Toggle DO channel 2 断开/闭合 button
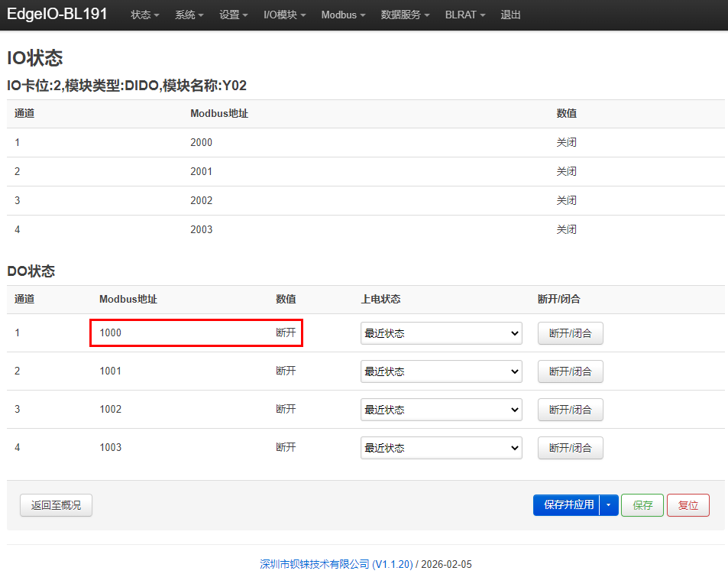The height and width of the screenshot is (574, 728). point(570,371)
